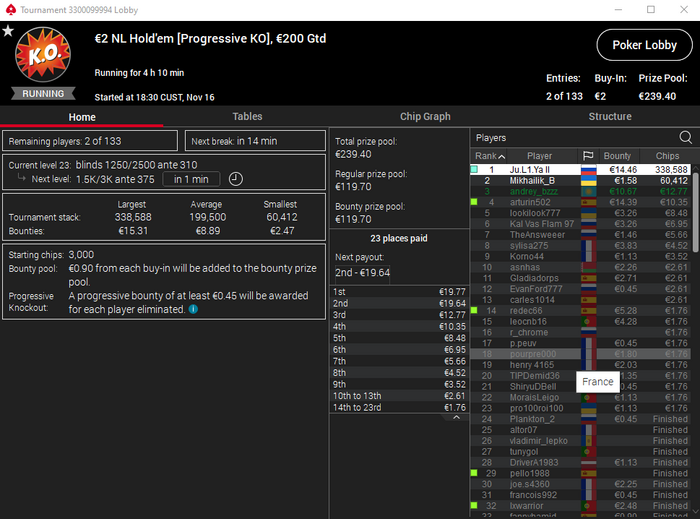The height and width of the screenshot is (519, 700).
Task: Select player henry 4165
Action: [x=580, y=365]
